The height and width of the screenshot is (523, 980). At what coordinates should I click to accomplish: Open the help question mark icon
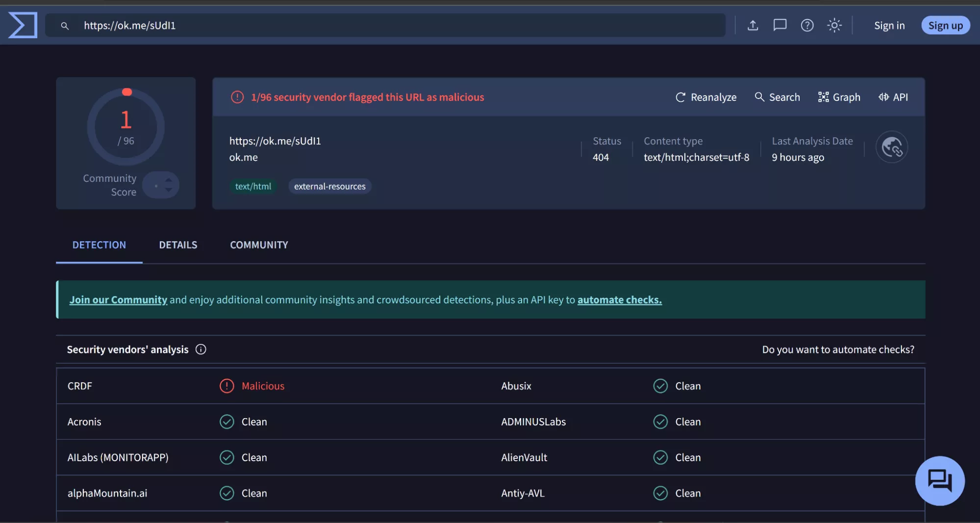click(x=807, y=25)
